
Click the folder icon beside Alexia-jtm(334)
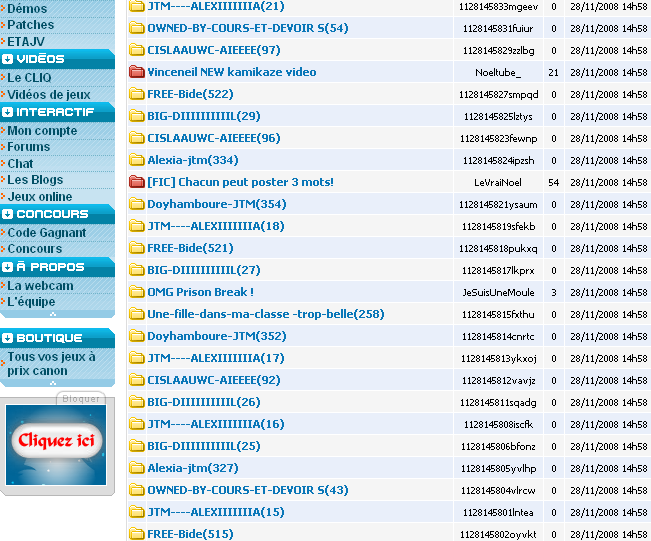point(137,160)
